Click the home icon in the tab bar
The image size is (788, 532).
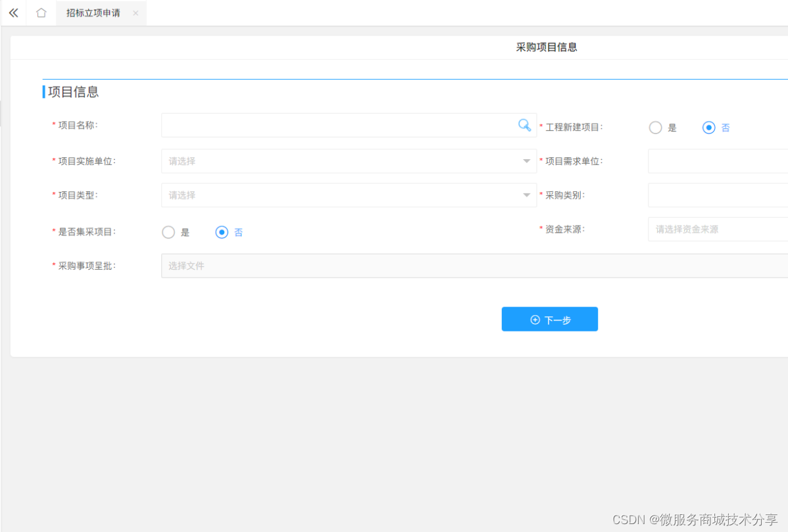point(40,12)
